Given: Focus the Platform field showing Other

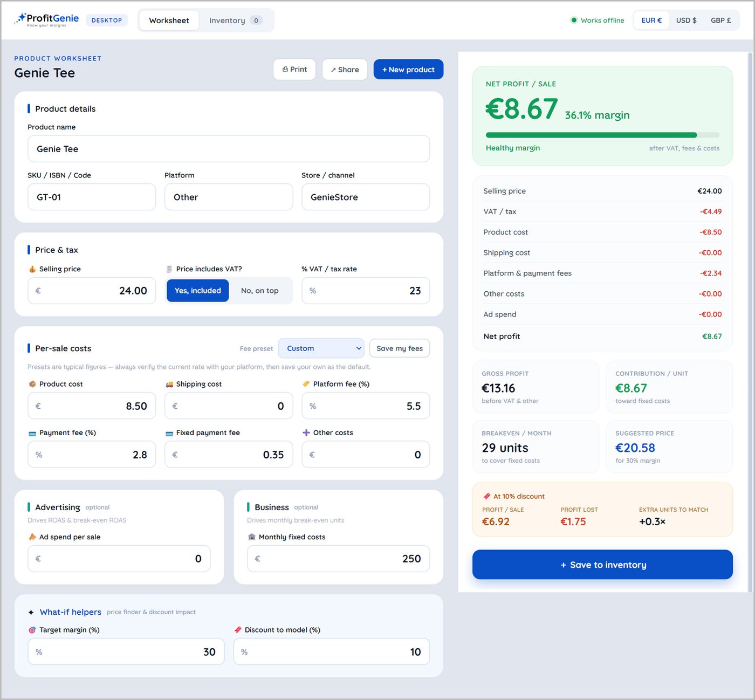Looking at the screenshot, I should [x=229, y=197].
